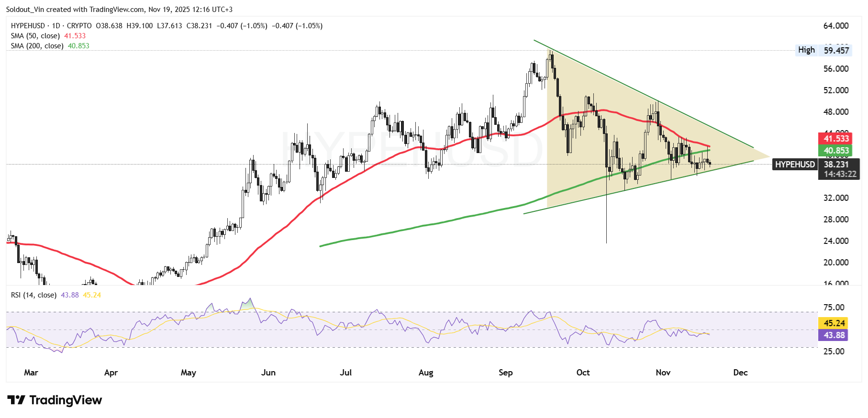The width and height of the screenshot is (868, 418).
Task: Click the Dec label on time axis
Action: click(x=740, y=373)
